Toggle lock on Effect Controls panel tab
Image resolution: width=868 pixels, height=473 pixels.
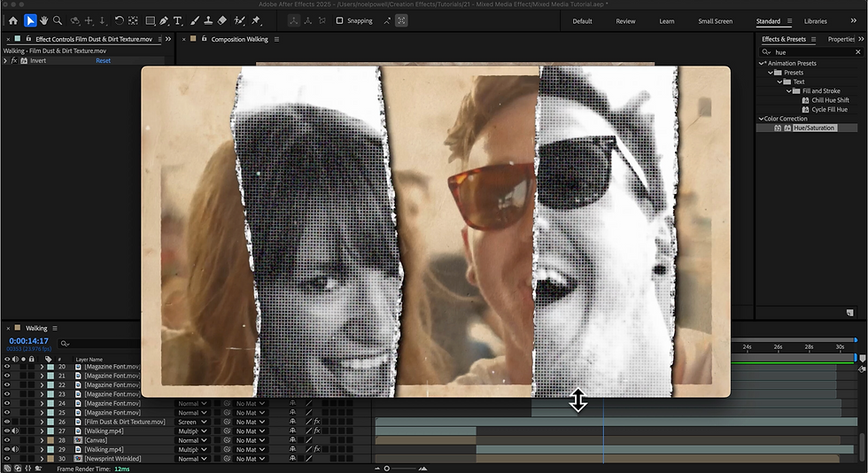(28, 39)
